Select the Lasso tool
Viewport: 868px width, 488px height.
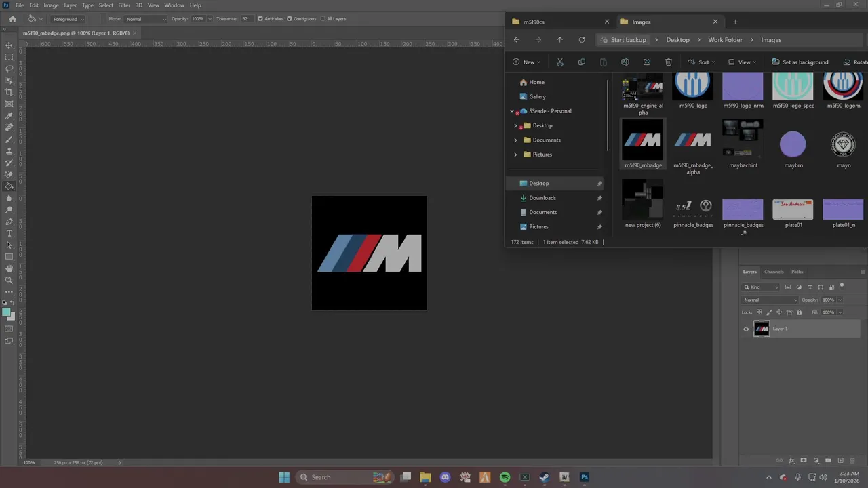click(9, 68)
